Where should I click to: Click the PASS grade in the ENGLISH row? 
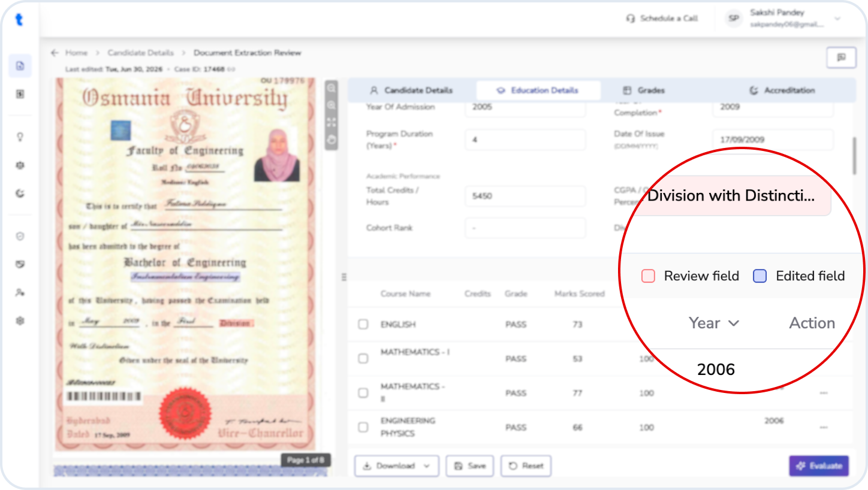(x=516, y=324)
